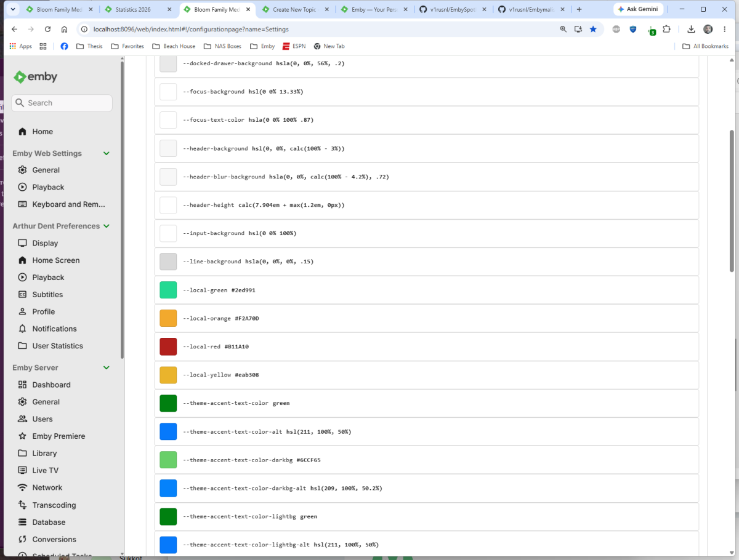Click the --theme-accent-text-color green swatch
Image resolution: width=739 pixels, height=560 pixels.
pyautogui.click(x=168, y=403)
